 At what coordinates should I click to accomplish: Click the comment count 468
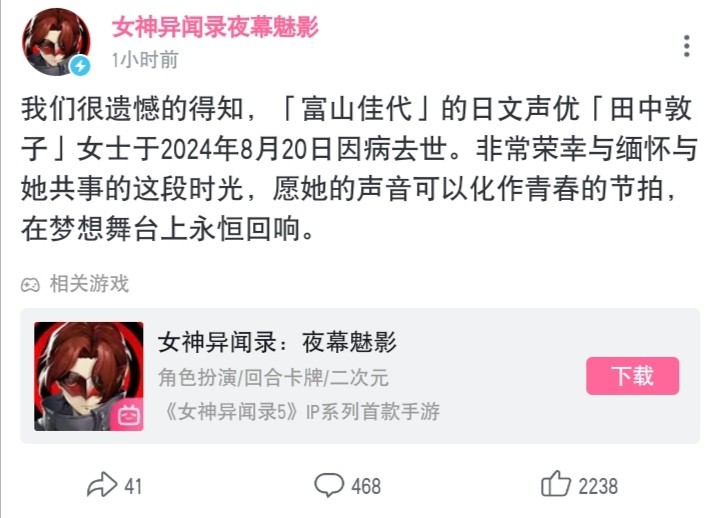tap(366, 486)
